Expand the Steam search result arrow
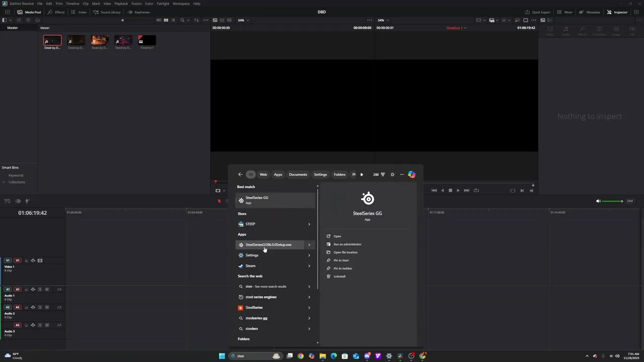The image size is (644, 362). 309,266
